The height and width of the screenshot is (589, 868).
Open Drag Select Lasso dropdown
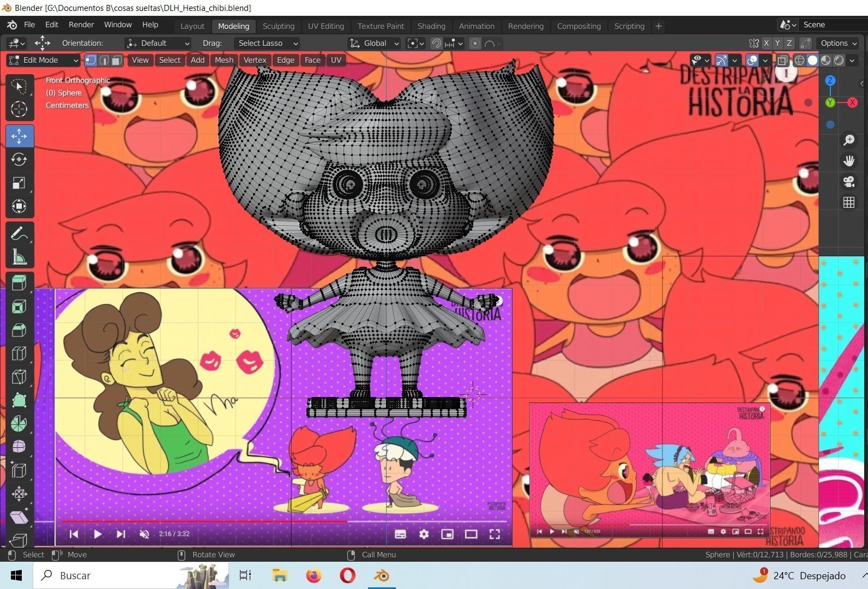pyautogui.click(x=267, y=43)
